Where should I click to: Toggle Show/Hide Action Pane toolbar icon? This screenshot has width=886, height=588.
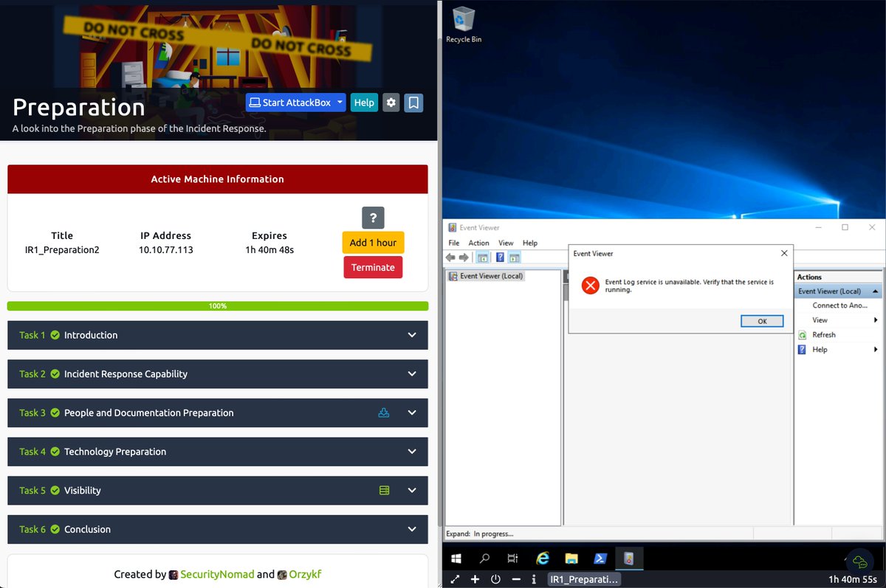tap(515, 257)
